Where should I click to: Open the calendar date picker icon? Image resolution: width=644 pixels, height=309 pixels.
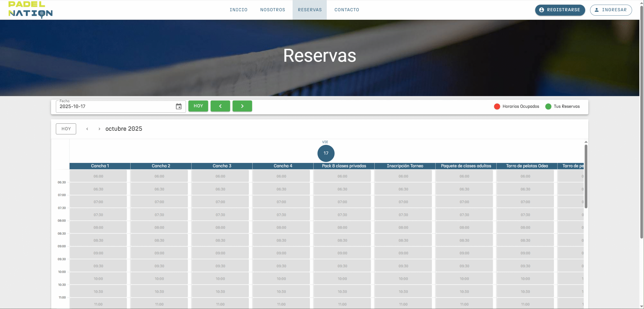point(179,106)
